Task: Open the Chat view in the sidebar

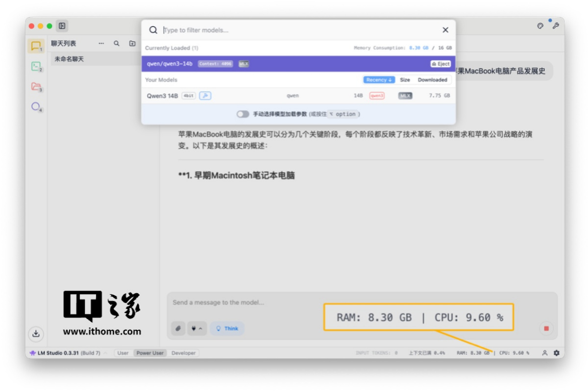Action: (36, 46)
